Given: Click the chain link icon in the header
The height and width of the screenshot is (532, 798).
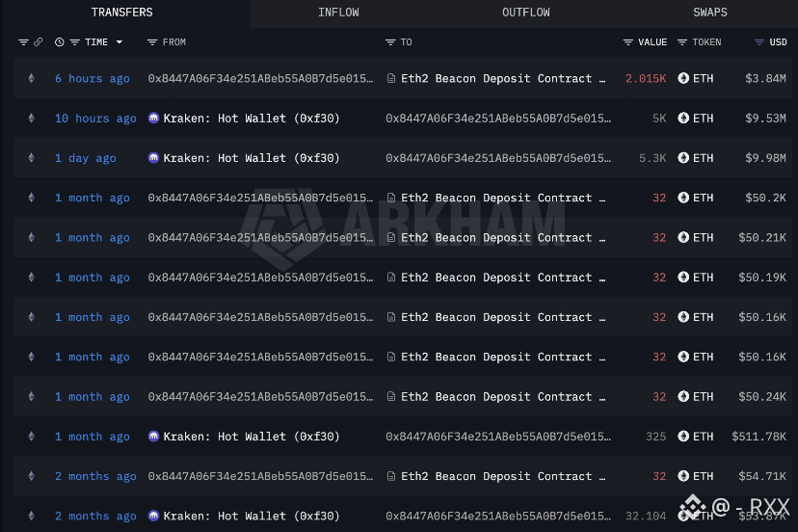Looking at the screenshot, I should coord(39,42).
